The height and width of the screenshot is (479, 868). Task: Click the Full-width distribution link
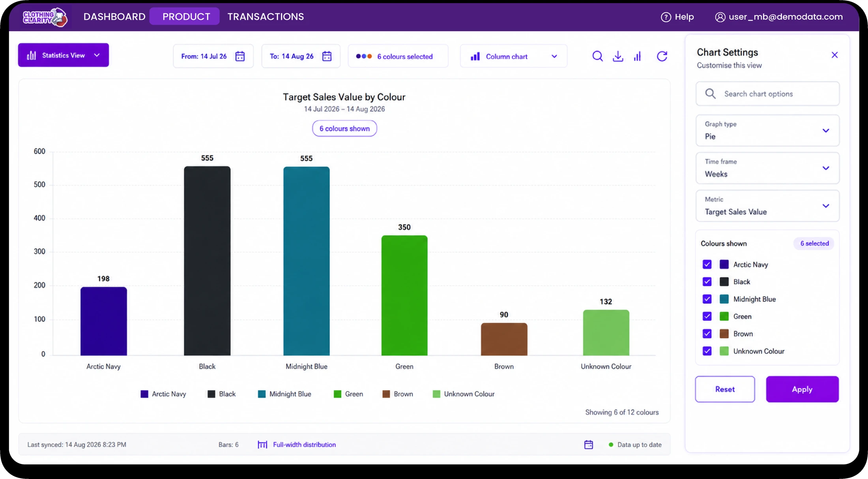(304, 445)
